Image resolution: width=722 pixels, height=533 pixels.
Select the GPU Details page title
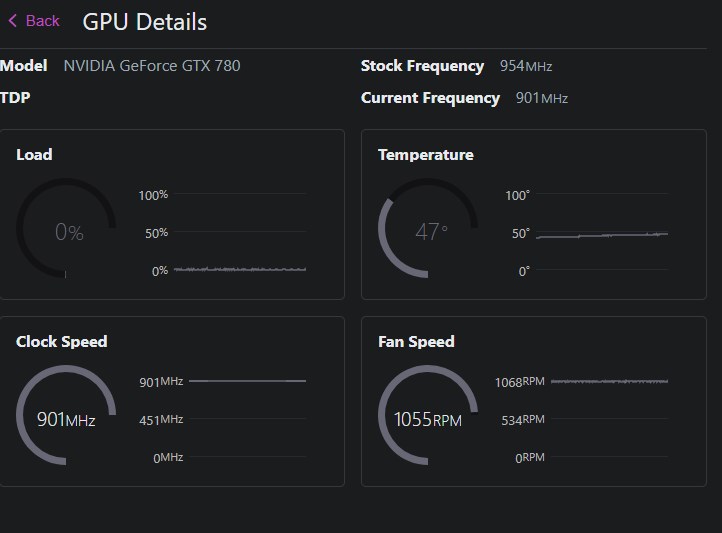[x=145, y=22]
